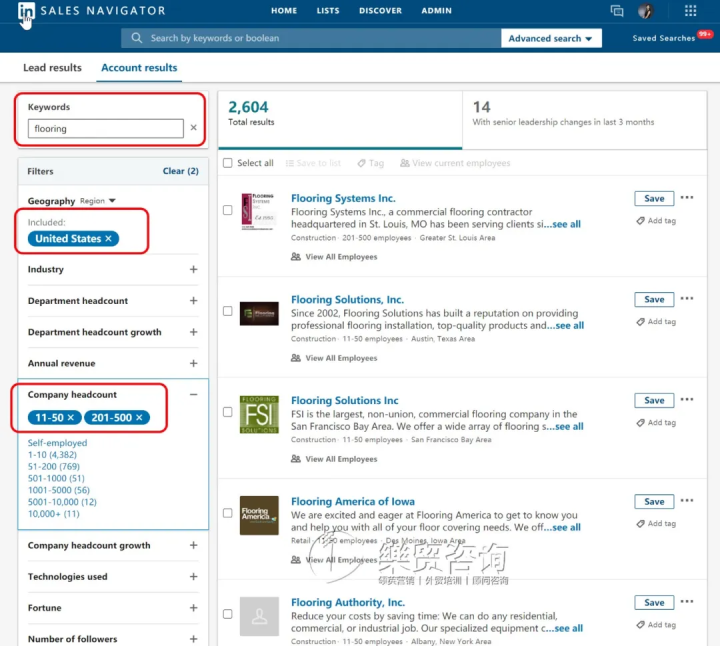
Task: Tick checkbox for Flooring Authority, Inc.
Action: pyautogui.click(x=228, y=614)
